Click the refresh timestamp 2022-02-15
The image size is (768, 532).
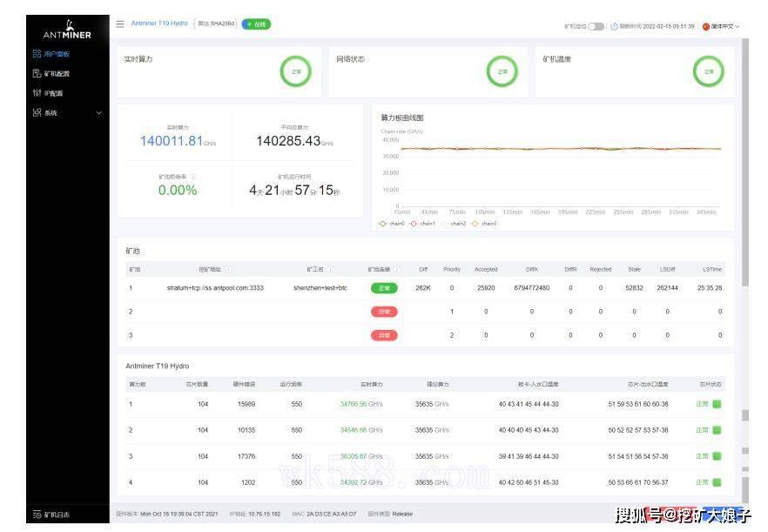(x=669, y=26)
